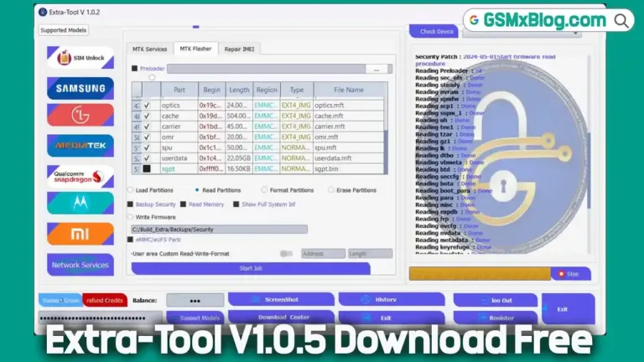
Task: Select the LG brand button
Action: pos(80,115)
